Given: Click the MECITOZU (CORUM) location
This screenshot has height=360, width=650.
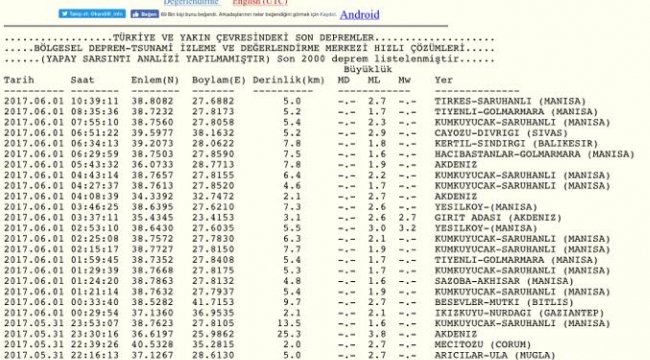Looking at the screenshot, I should 483,345.
